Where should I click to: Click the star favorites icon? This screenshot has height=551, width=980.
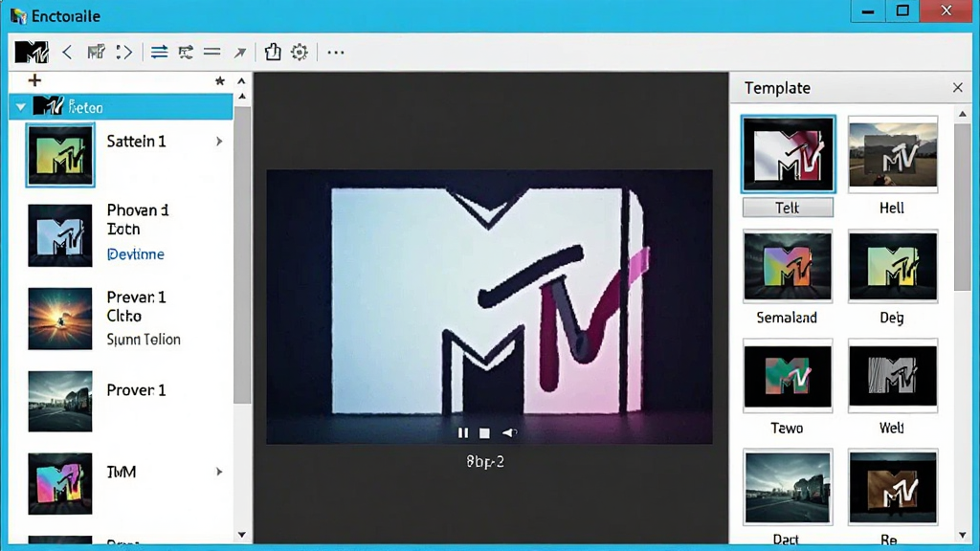220,80
